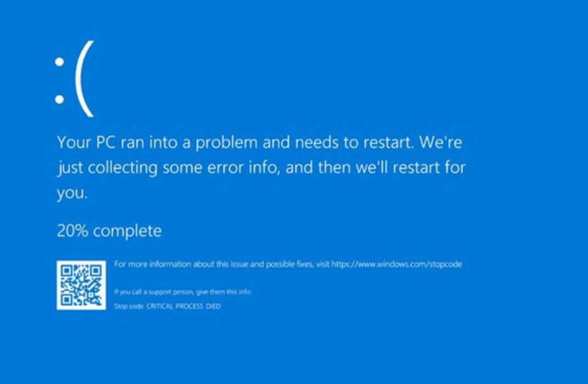Click the upper dot of the sad face

tap(59, 62)
